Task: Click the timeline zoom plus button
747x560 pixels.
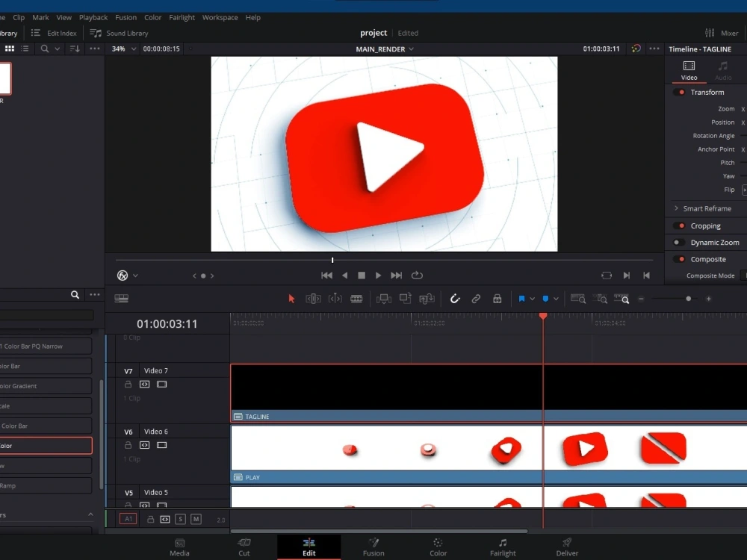Action: point(708,299)
